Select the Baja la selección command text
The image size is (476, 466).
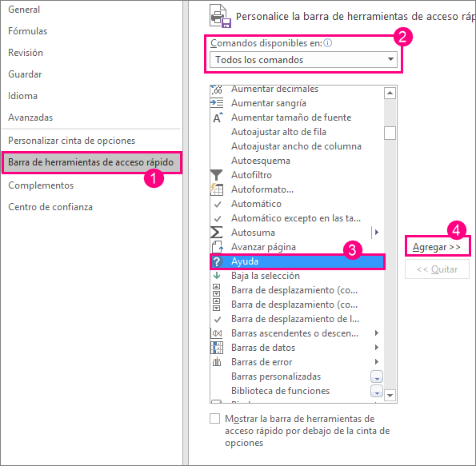pyautogui.click(x=266, y=276)
